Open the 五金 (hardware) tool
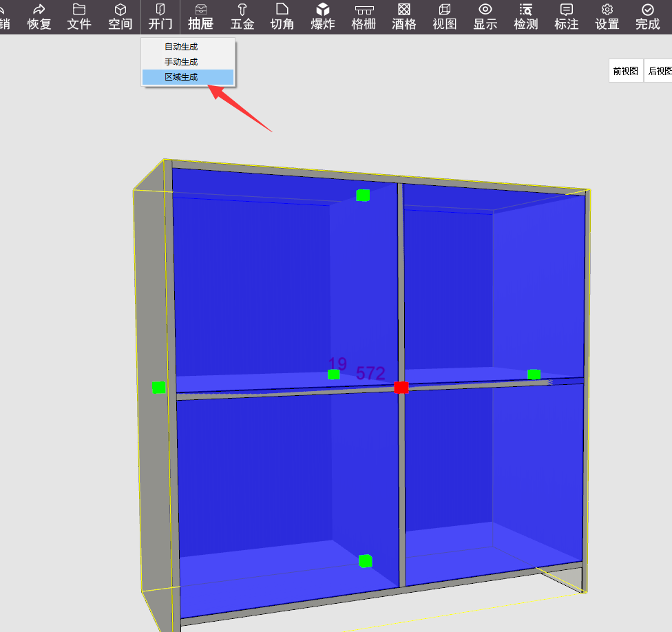Screen dimensions: 672x632 (242, 17)
